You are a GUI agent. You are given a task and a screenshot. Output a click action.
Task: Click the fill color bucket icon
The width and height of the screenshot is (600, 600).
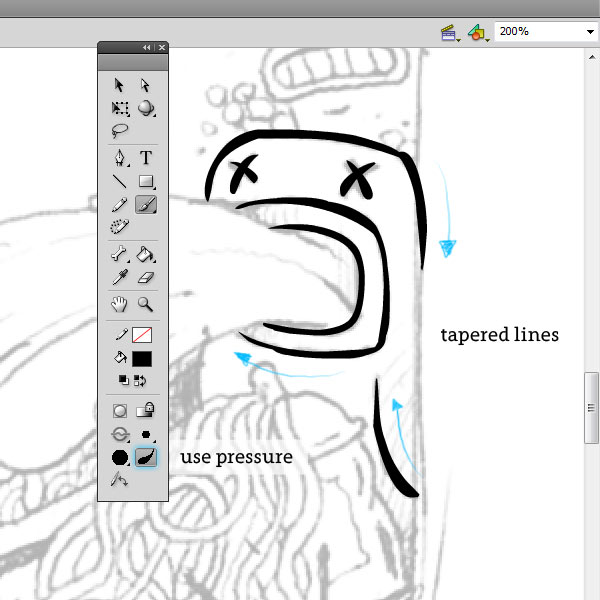(121, 358)
